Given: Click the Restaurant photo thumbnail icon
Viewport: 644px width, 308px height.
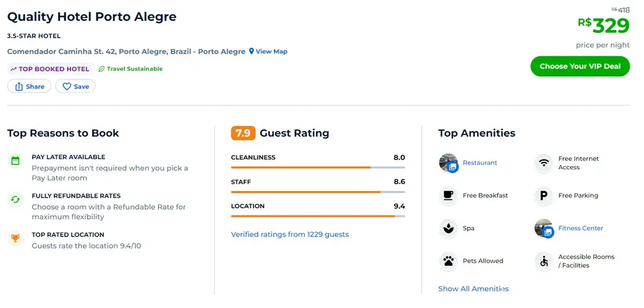Looking at the screenshot, I should coord(448,163).
